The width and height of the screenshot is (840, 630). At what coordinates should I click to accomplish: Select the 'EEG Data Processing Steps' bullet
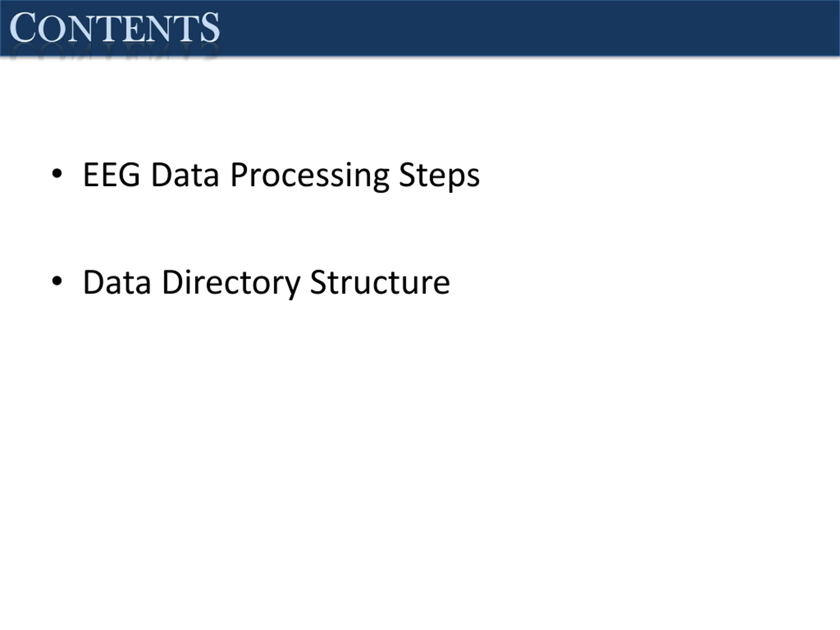[x=281, y=175]
